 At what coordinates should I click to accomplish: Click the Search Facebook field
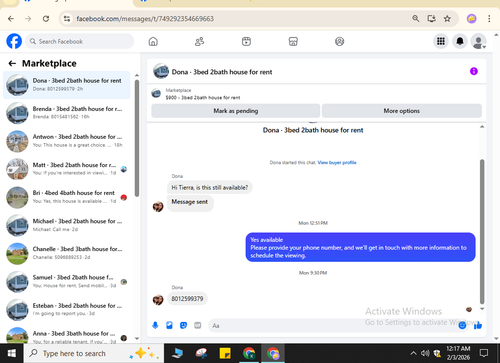(x=80, y=41)
